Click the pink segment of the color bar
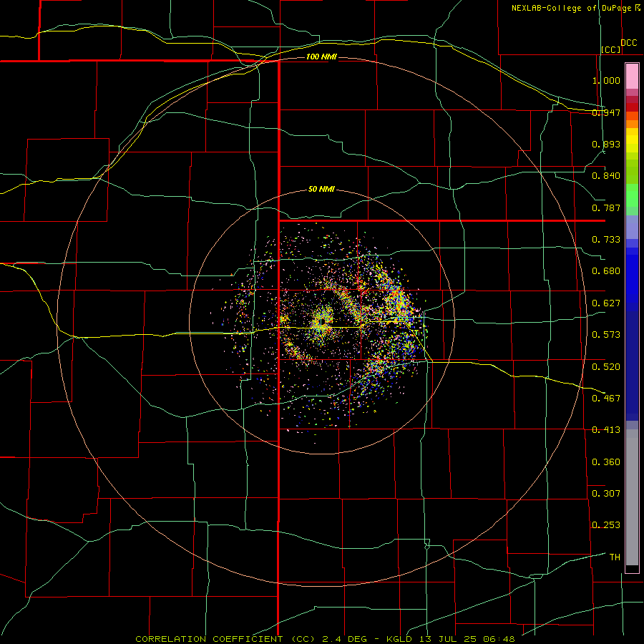The height and width of the screenshot is (644, 644). click(632, 77)
